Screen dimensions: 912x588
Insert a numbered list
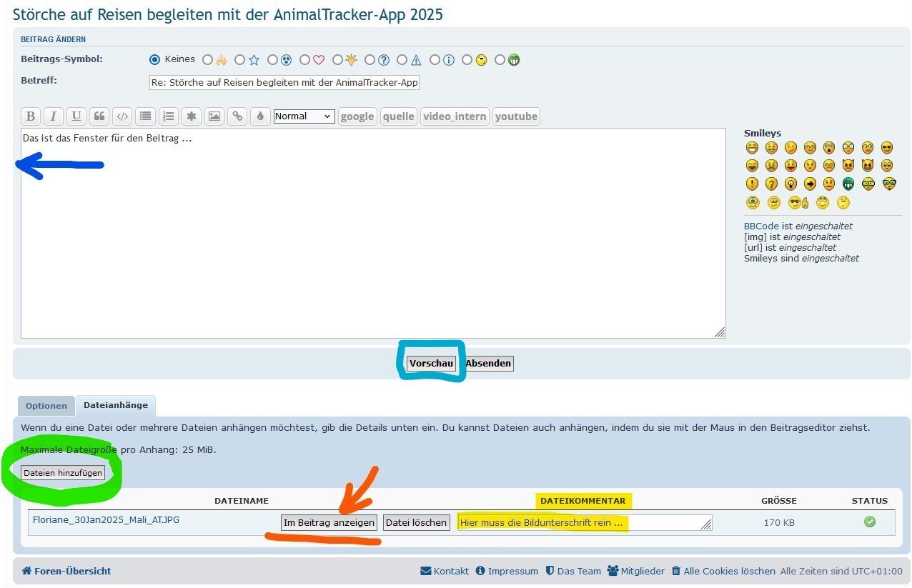[x=168, y=116]
